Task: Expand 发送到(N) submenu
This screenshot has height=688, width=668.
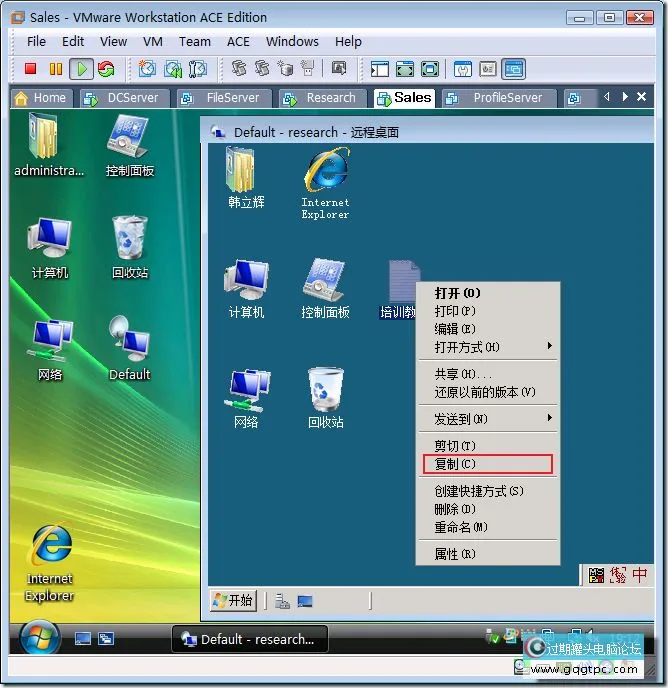Action: (488, 419)
